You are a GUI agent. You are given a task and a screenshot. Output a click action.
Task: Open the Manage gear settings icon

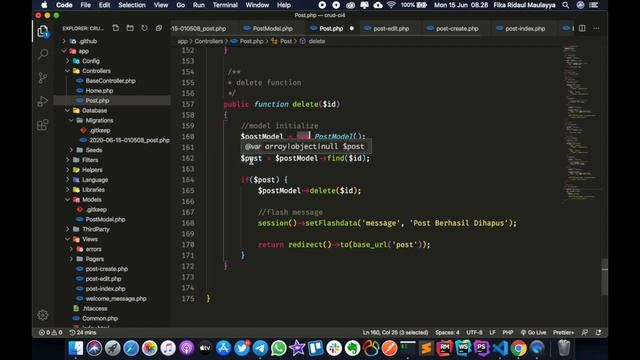43,315
